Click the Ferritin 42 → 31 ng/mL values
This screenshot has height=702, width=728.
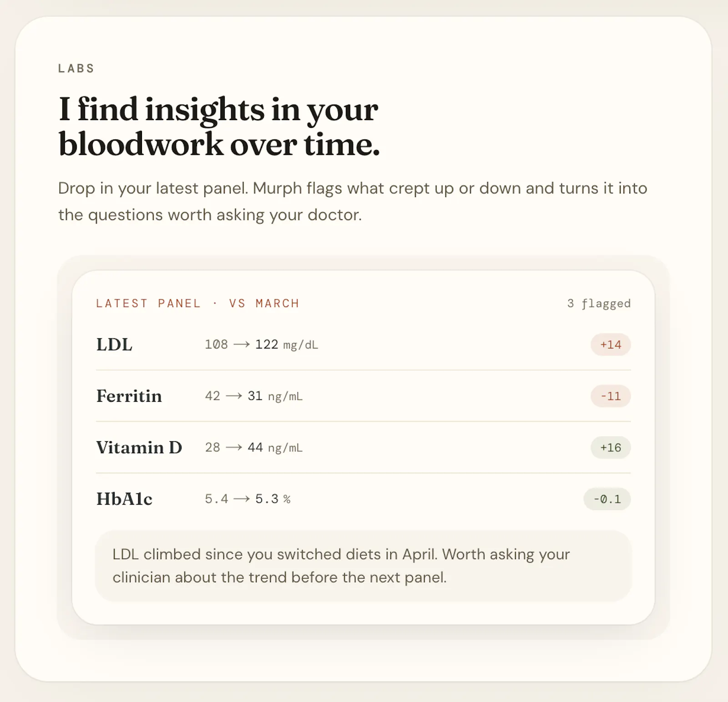point(253,396)
